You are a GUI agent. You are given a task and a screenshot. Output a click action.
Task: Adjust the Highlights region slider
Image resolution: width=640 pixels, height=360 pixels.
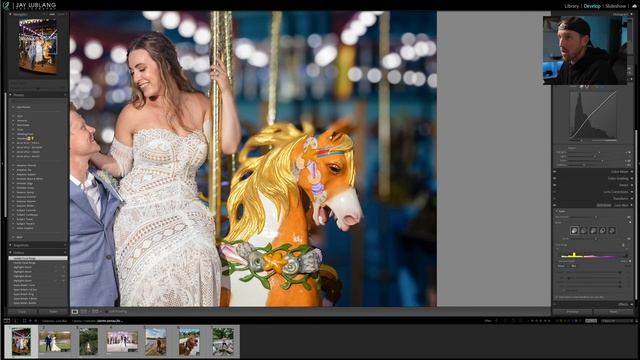pos(597,153)
